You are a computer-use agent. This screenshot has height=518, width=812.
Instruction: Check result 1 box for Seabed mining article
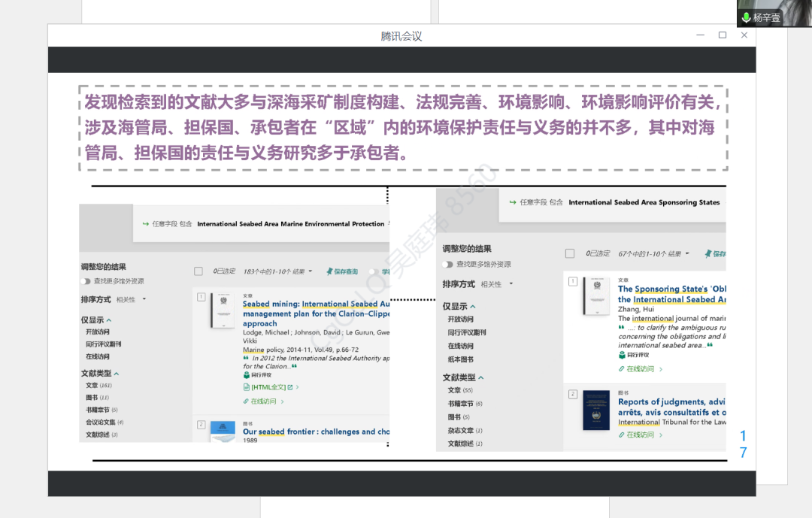tap(201, 297)
